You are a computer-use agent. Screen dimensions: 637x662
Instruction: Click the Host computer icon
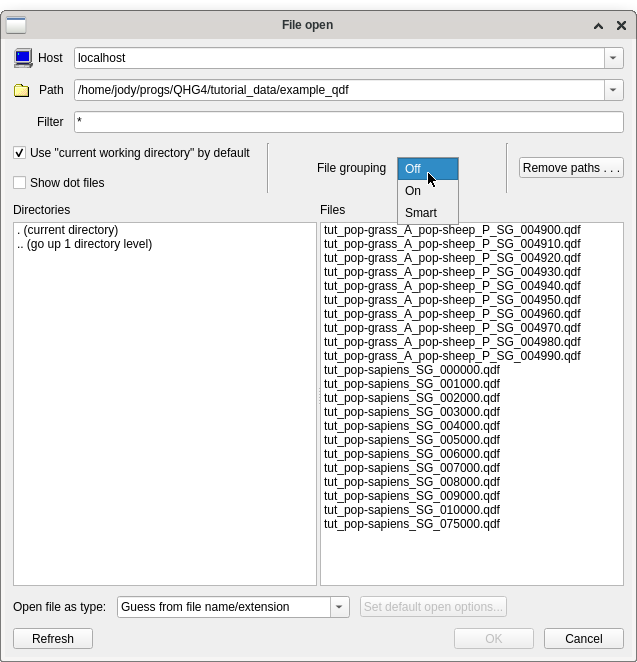(x=22, y=58)
